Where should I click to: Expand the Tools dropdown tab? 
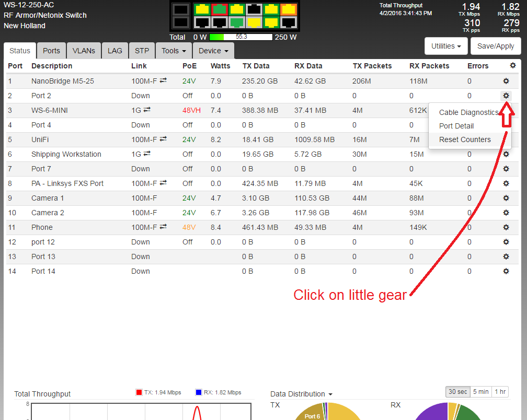pos(174,51)
